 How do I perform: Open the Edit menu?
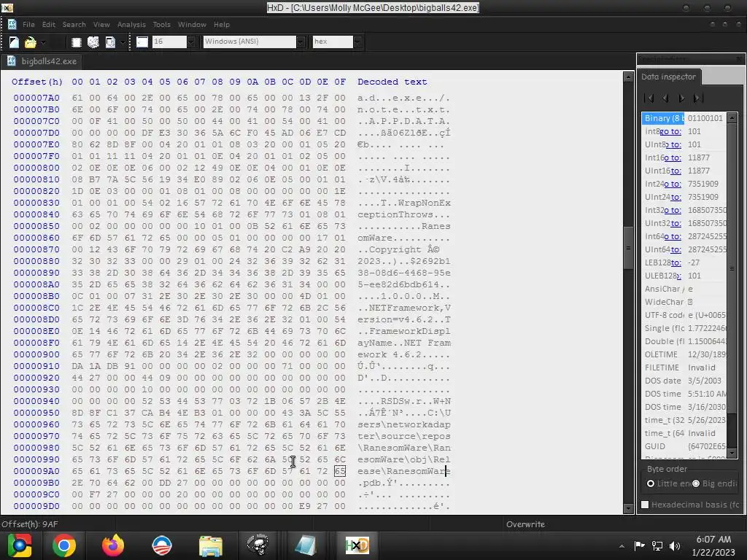pyautogui.click(x=49, y=24)
